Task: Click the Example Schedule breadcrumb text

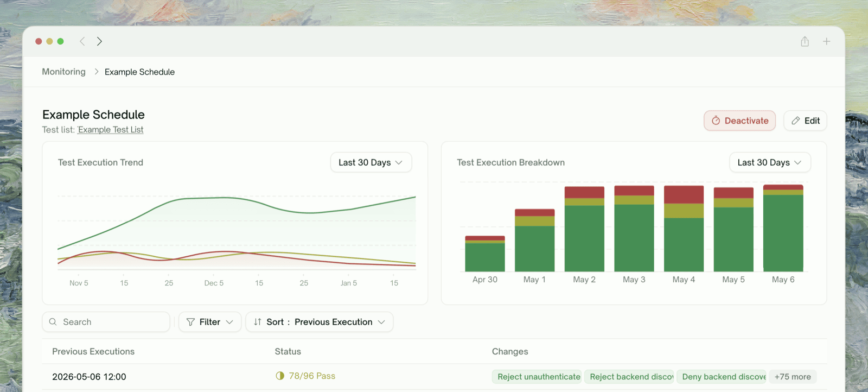Action: pos(139,72)
